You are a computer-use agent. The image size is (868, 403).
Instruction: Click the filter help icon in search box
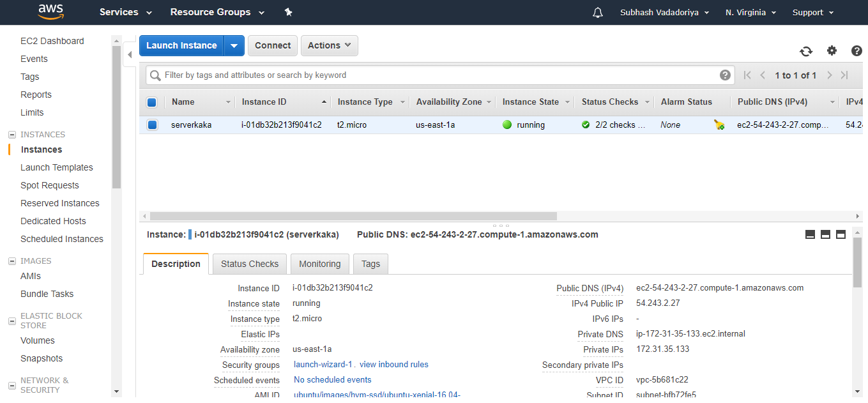point(725,75)
